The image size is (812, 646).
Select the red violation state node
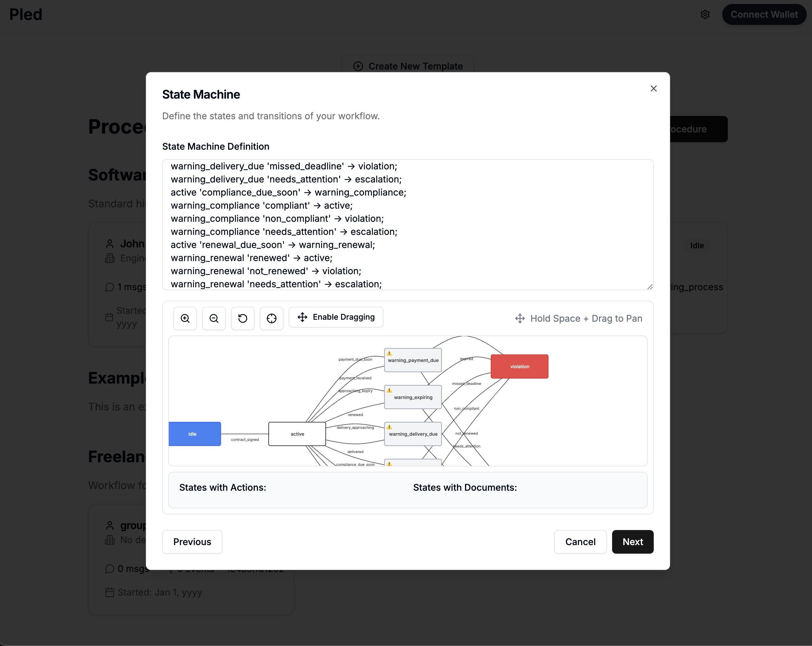tap(519, 366)
